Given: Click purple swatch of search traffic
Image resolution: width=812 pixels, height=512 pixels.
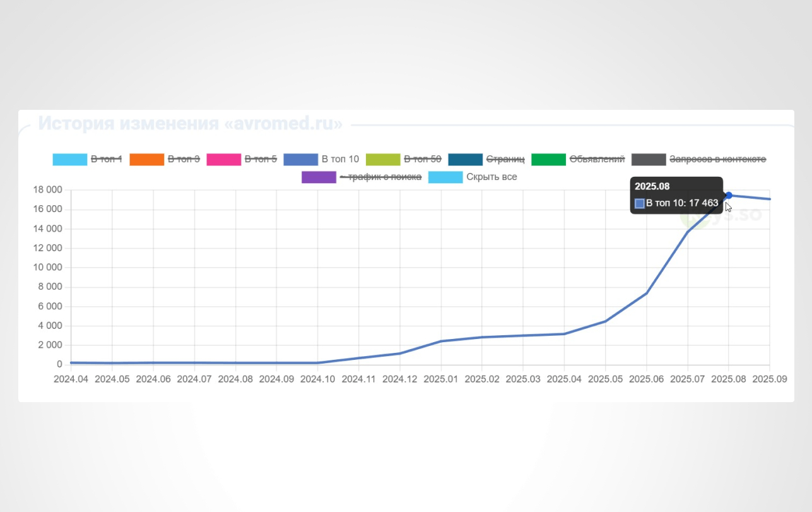Looking at the screenshot, I should tap(319, 177).
